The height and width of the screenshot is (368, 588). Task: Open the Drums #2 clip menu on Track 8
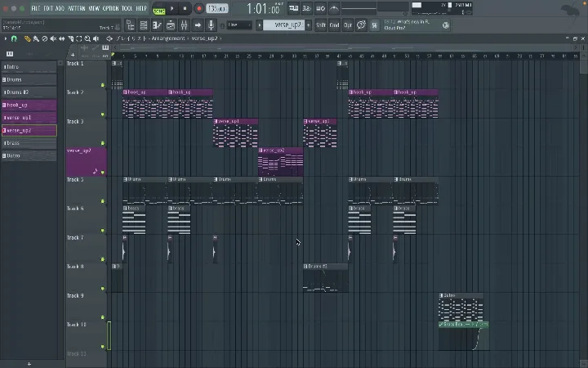(305, 267)
